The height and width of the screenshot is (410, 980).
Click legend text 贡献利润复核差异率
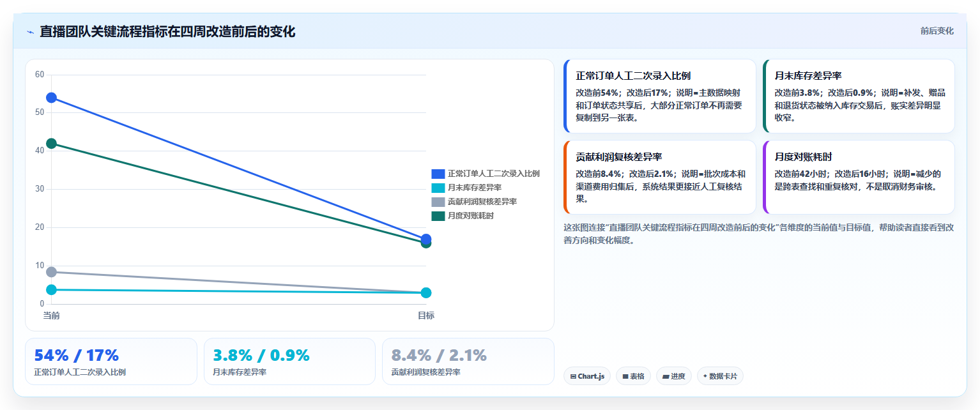point(482,202)
